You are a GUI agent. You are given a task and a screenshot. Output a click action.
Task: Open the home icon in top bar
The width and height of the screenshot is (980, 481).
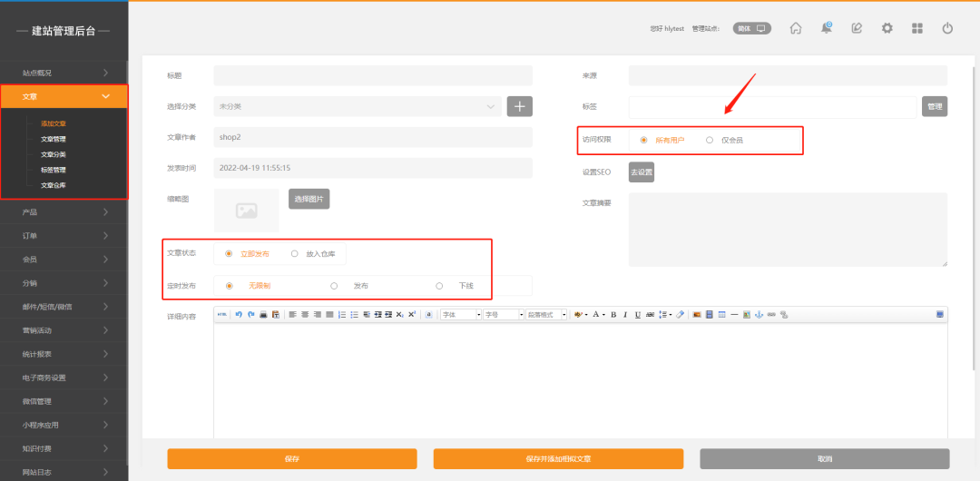click(796, 28)
